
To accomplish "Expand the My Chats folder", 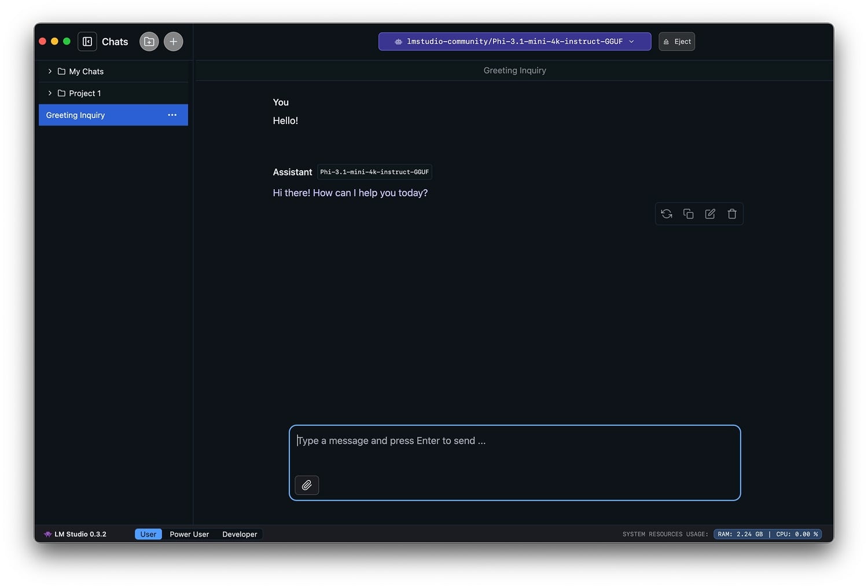I will 50,71.
